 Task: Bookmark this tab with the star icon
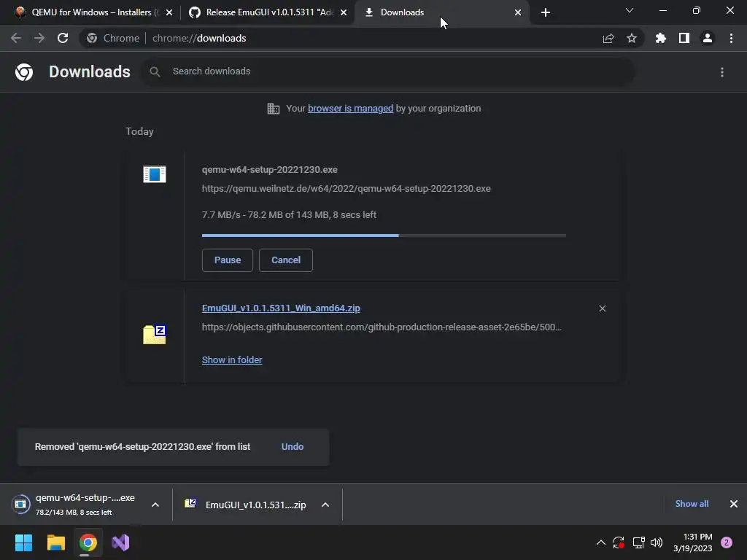[632, 38]
